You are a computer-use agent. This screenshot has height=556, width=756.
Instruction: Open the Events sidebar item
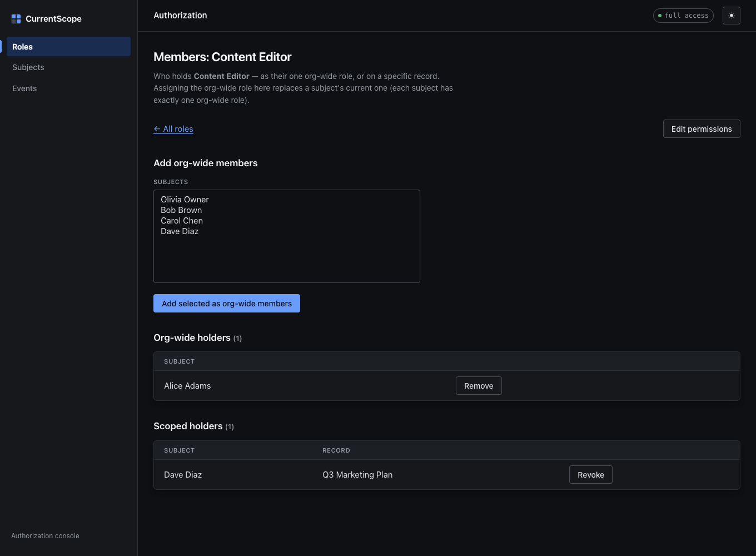click(x=68, y=88)
